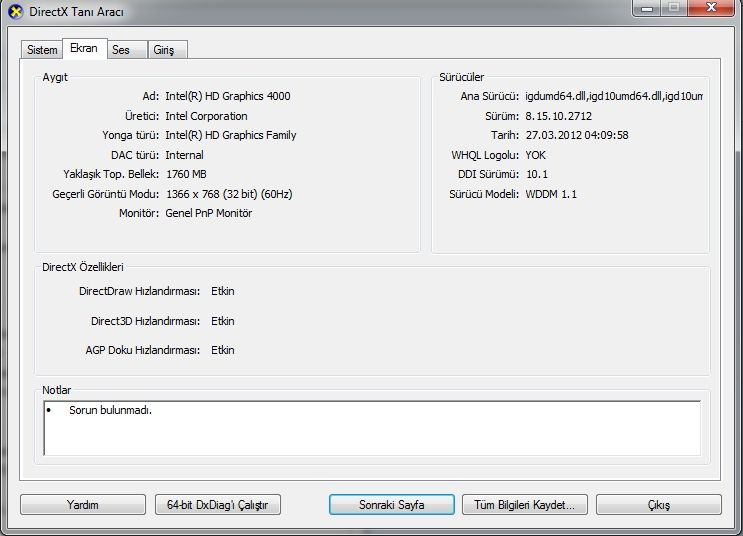Select the Ekran tab

(x=84, y=48)
